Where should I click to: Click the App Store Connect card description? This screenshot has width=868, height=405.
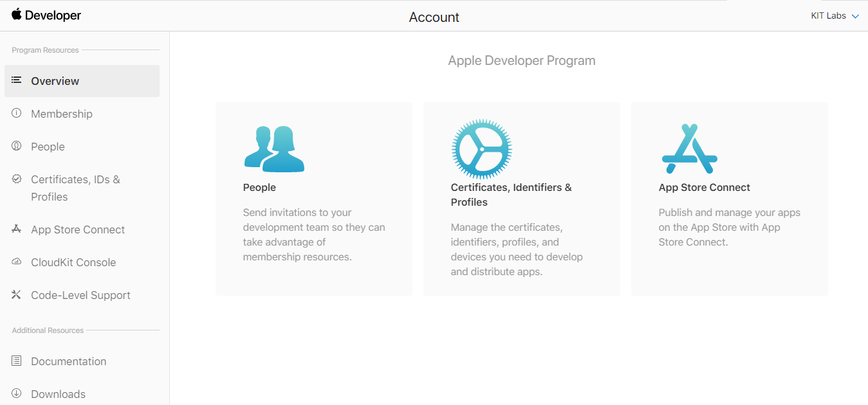730,228
